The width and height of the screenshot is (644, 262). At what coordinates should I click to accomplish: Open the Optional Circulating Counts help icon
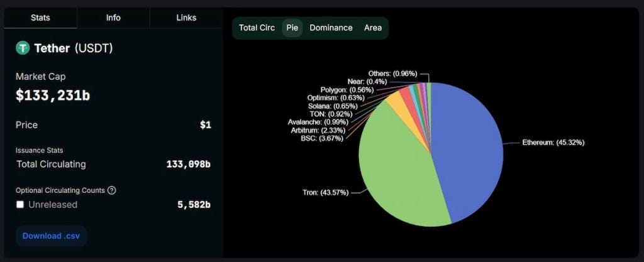111,190
